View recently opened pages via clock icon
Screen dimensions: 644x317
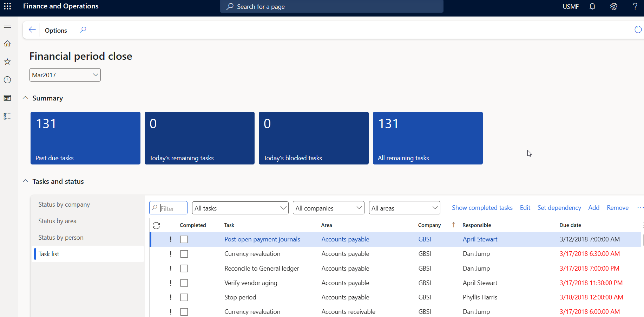point(7,80)
